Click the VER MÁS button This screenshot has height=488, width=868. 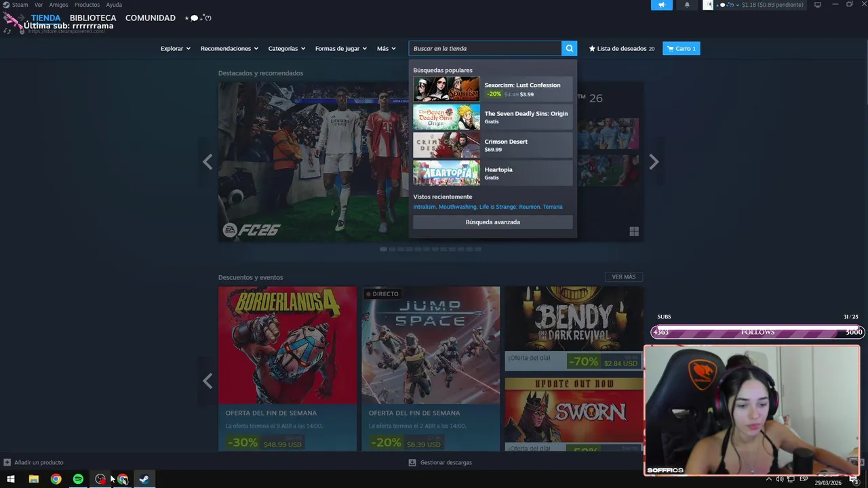pos(624,277)
